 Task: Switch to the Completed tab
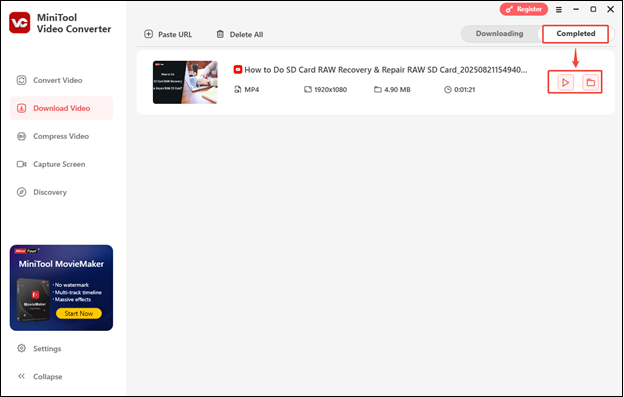(575, 34)
